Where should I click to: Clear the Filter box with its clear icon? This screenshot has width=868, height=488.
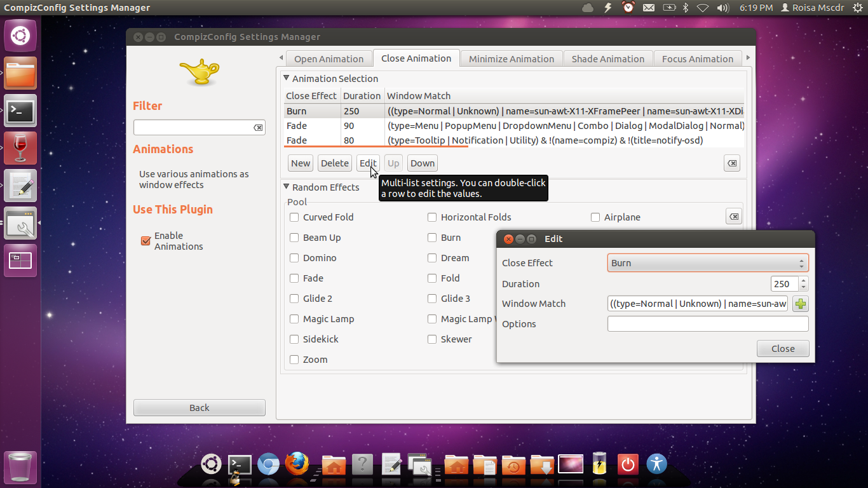tap(258, 128)
